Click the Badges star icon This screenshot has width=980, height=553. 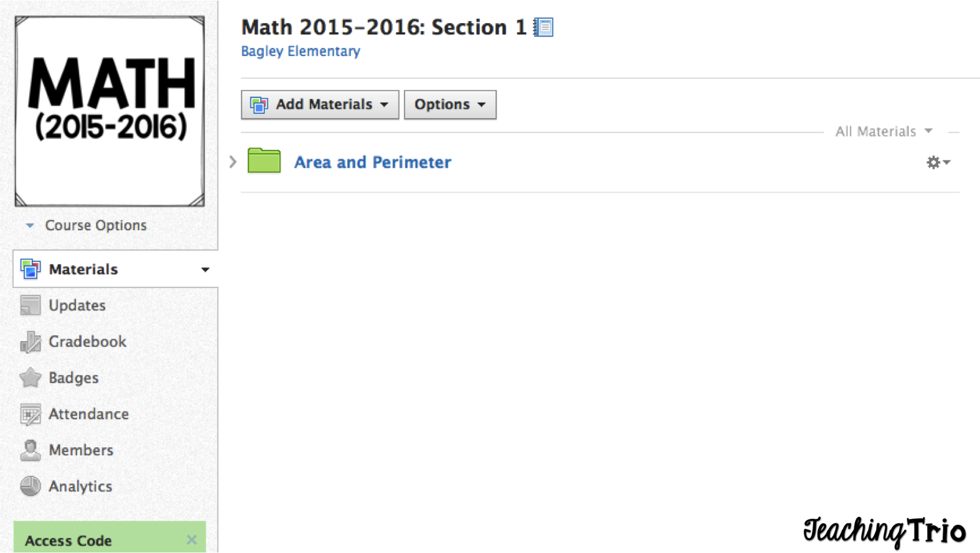tap(30, 378)
